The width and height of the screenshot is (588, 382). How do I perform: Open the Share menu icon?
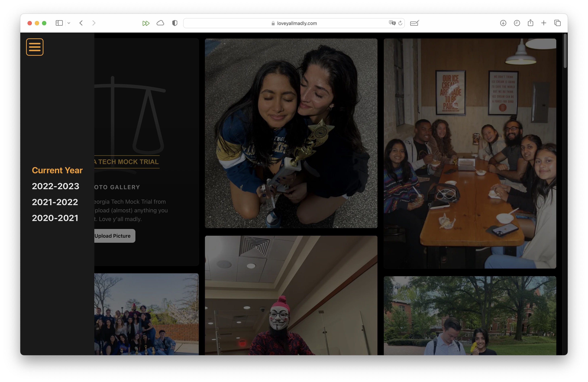530,23
